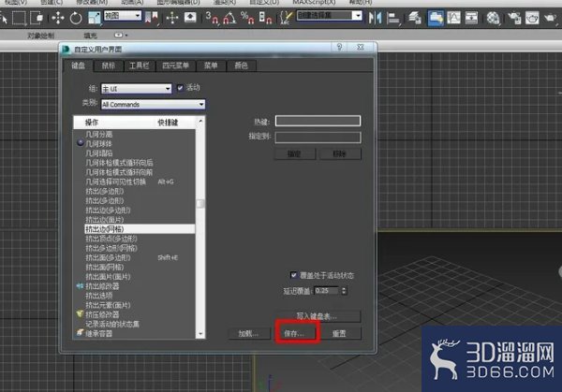
Task: Click the action list scrollbar thumb
Action: pos(200,203)
